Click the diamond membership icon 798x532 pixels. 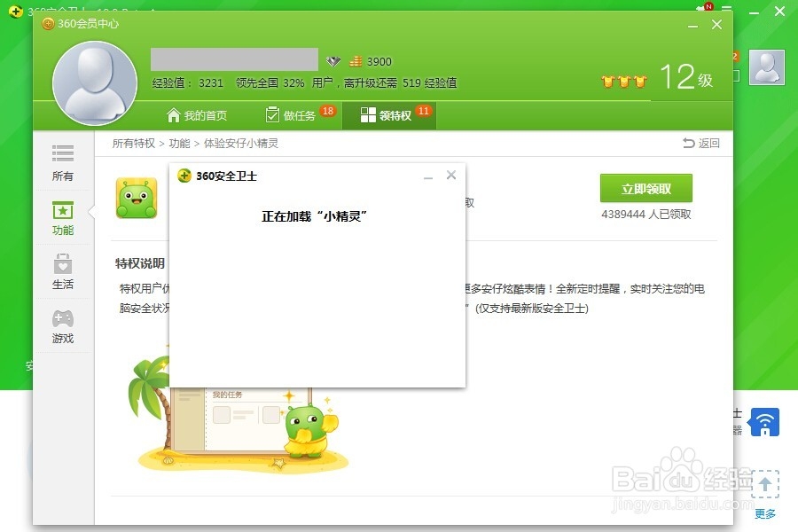(333, 61)
